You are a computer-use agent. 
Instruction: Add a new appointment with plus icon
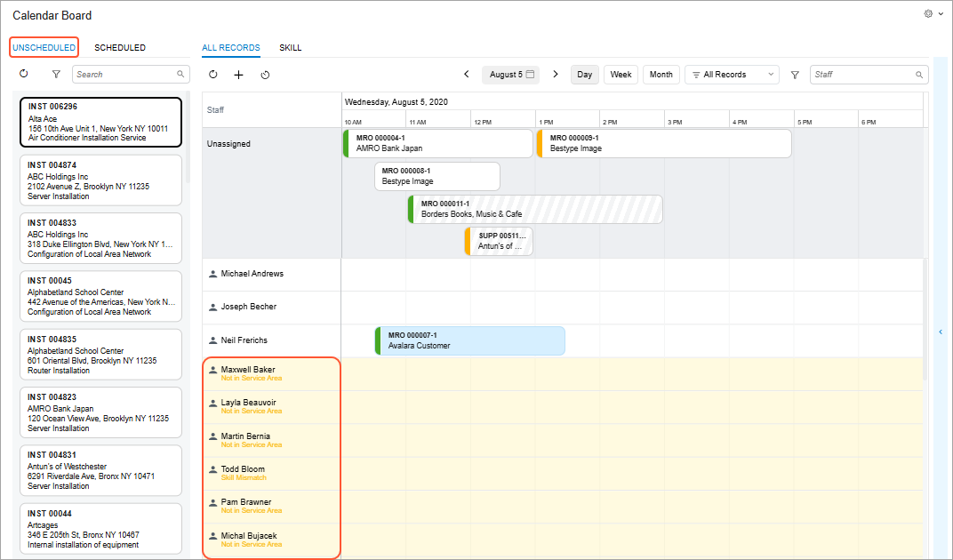click(x=238, y=75)
